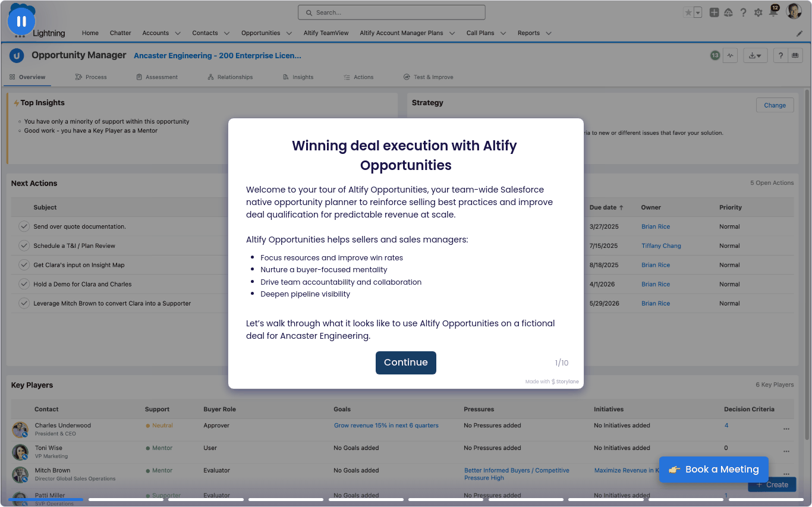
Task: Open the book guide icon
Action: pos(795,55)
